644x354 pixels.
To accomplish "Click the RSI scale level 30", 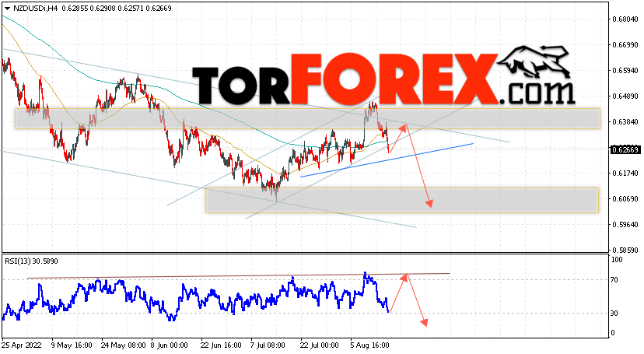I will (614, 314).
